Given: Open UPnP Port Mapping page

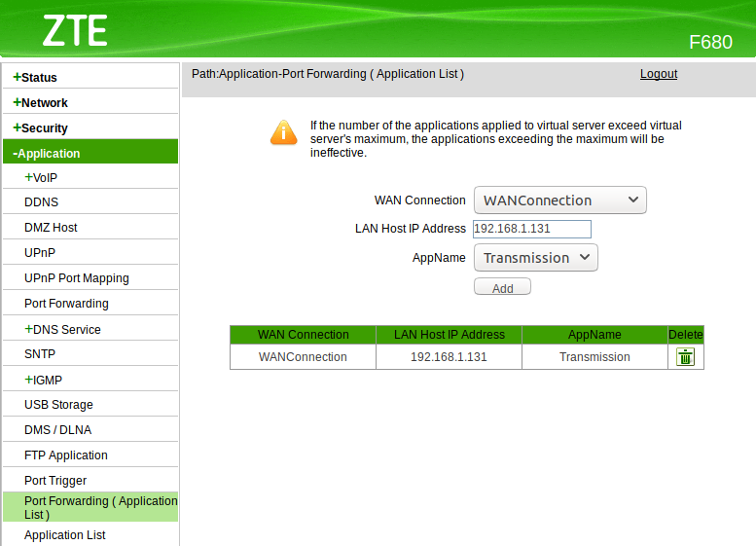Looking at the screenshot, I should pyautogui.click(x=77, y=278).
